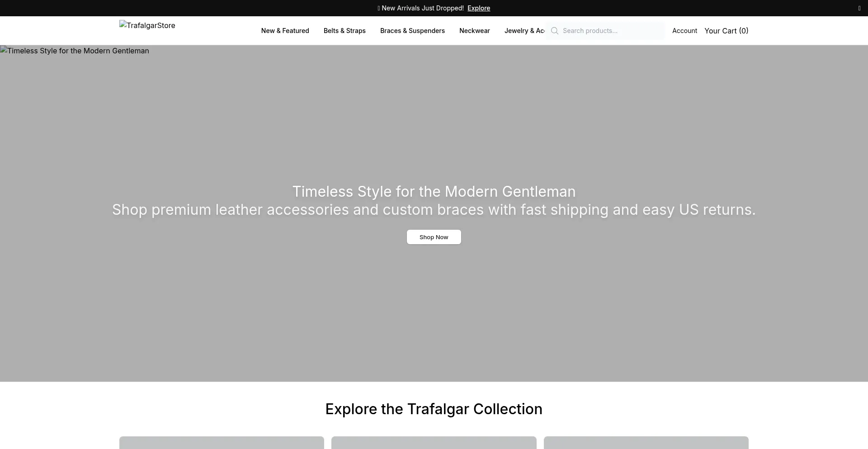Click the search magnifier icon

[555, 31]
